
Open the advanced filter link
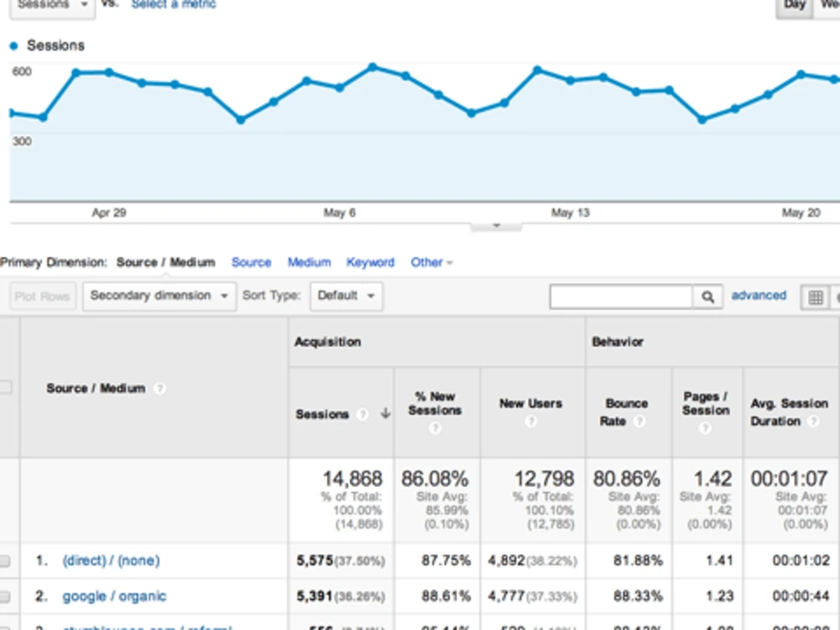(759, 295)
